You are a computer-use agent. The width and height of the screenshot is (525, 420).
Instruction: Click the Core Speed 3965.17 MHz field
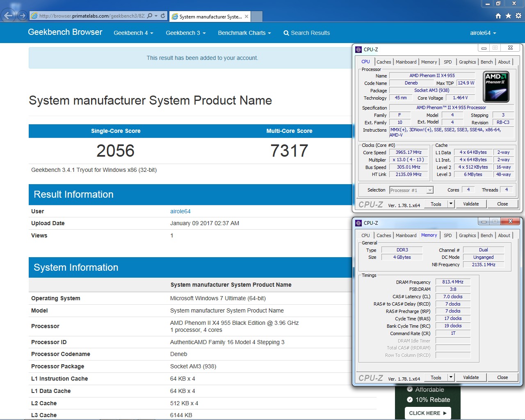(409, 152)
